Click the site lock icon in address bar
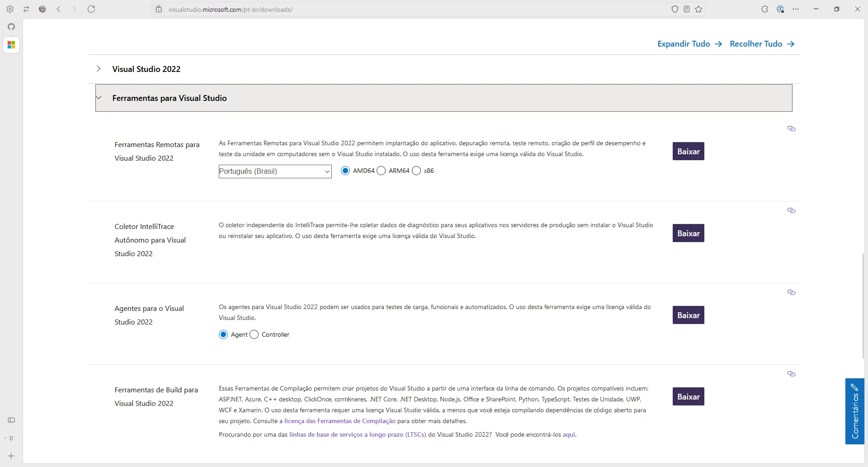The image size is (868, 467). pos(159,9)
